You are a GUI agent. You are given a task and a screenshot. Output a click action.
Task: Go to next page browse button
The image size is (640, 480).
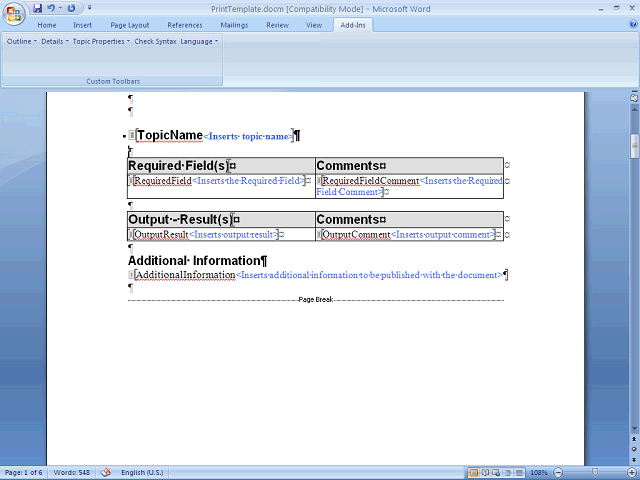[x=634, y=459]
